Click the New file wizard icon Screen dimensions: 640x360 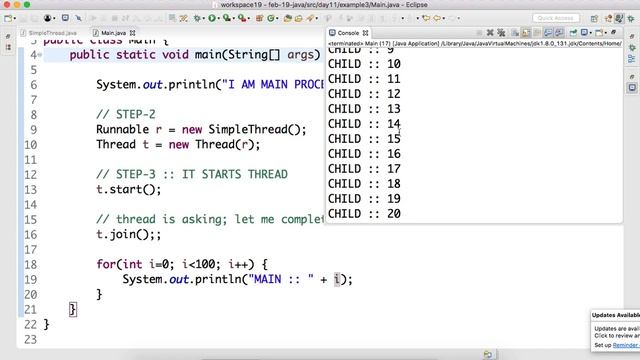click(8, 18)
